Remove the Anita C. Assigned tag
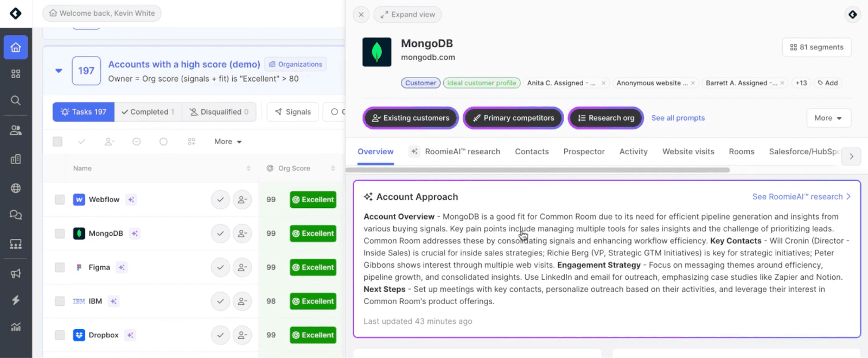Viewport: 868px width, 358px height. coord(603,83)
